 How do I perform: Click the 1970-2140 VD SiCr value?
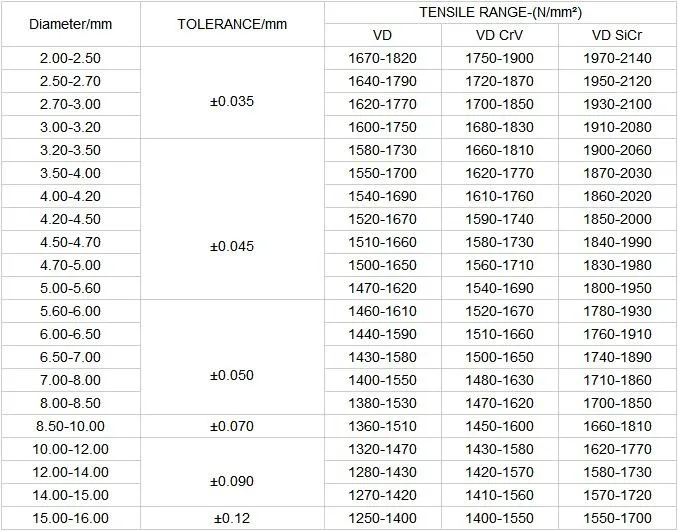click(x=617, y=58)
